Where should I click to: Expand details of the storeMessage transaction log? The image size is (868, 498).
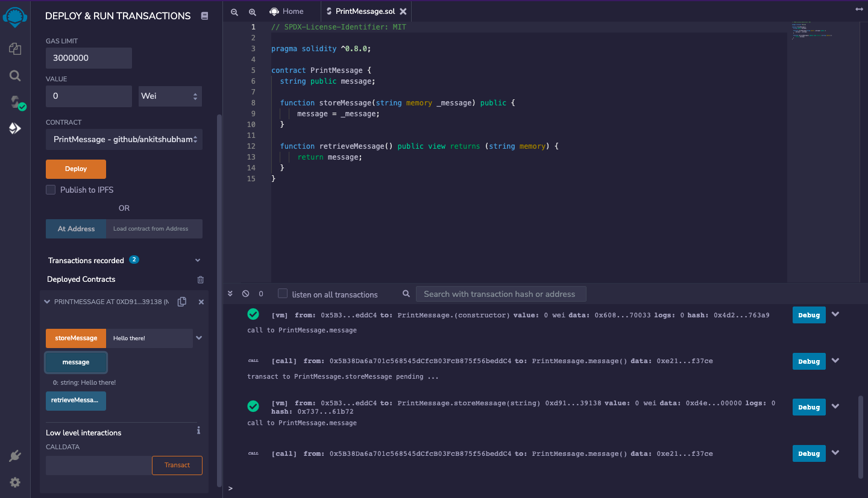(835, 406)
